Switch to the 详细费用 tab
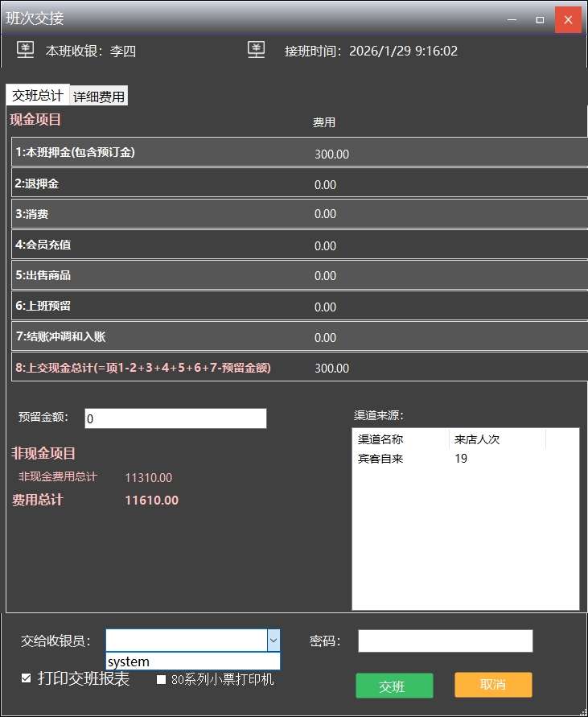Screen dimensions: 588x717 pyautogui.click(x=99, y=97)
